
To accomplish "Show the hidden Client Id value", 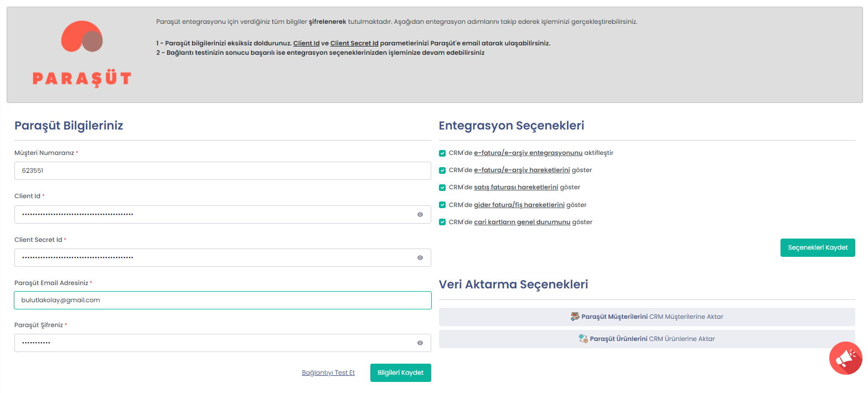I will click(x=420, y=215).
